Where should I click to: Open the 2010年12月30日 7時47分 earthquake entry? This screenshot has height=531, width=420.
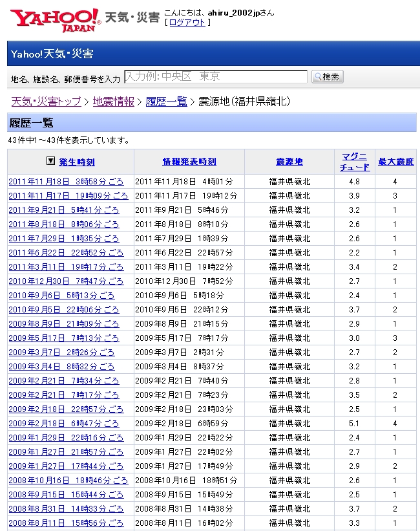tap(66, 281)
